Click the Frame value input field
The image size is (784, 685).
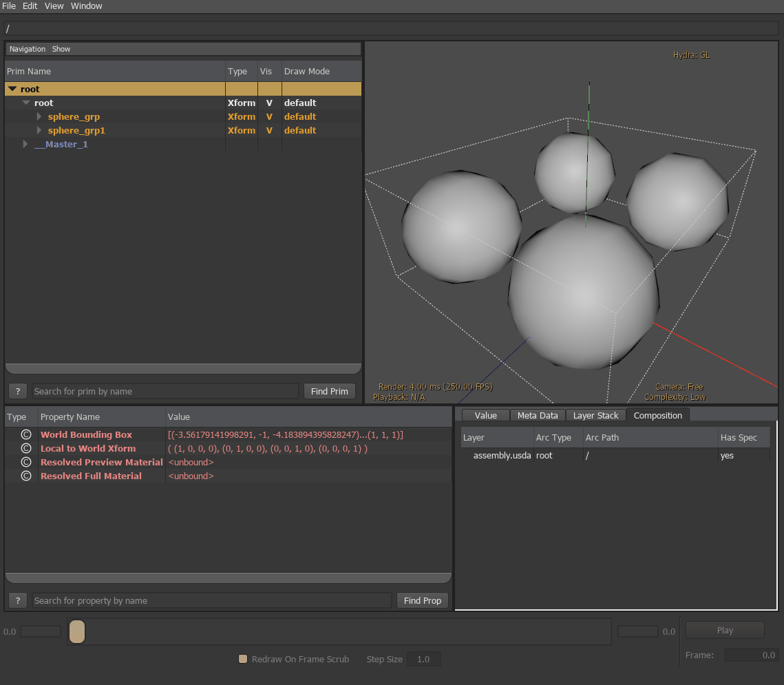click(753, 655)
